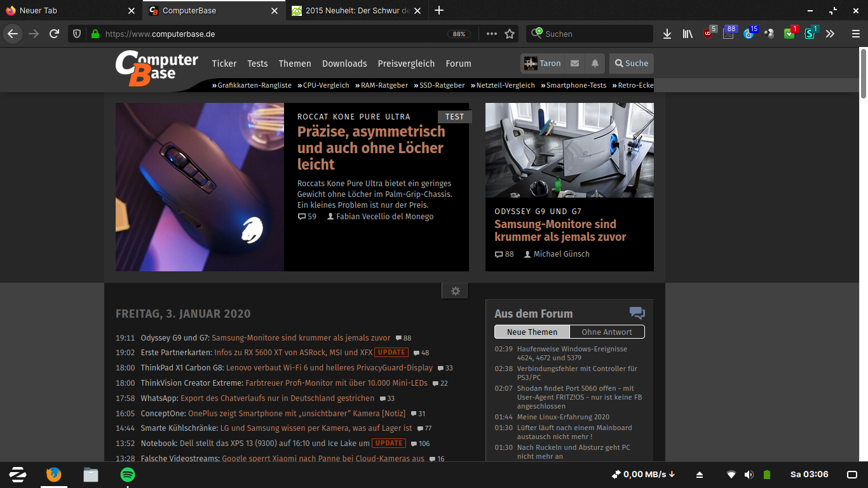Open the Ticker menu item
868x488 pixels.
[x=224, y=64]
